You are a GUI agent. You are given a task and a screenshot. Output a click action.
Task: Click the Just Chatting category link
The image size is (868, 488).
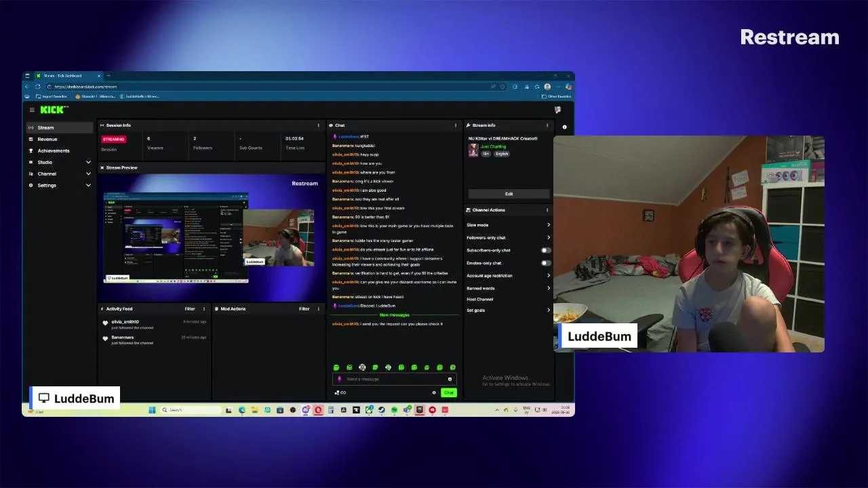click(x=493, y=146)
